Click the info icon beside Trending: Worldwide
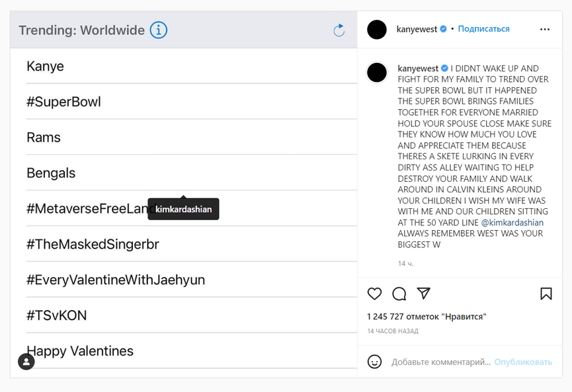The width and height of the screenshot is (572, 392). point(159,30)
